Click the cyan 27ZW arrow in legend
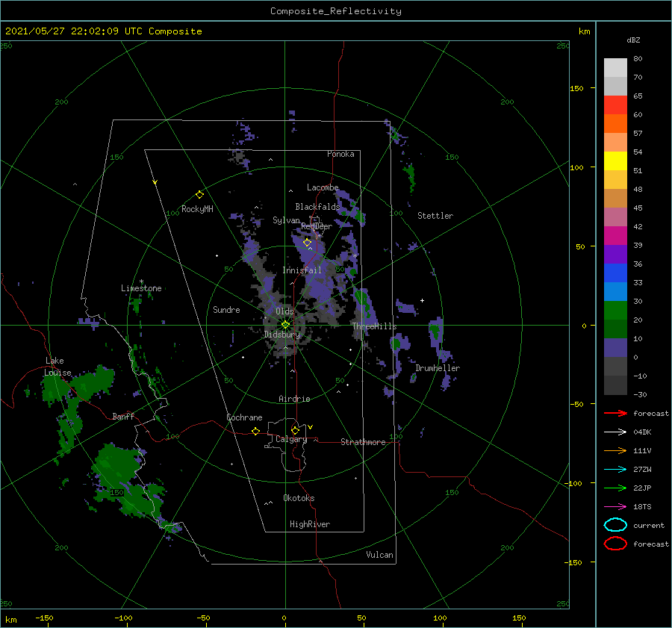Image resolution: width=672 pixels, height=628 pixels. tap(615, 470)
